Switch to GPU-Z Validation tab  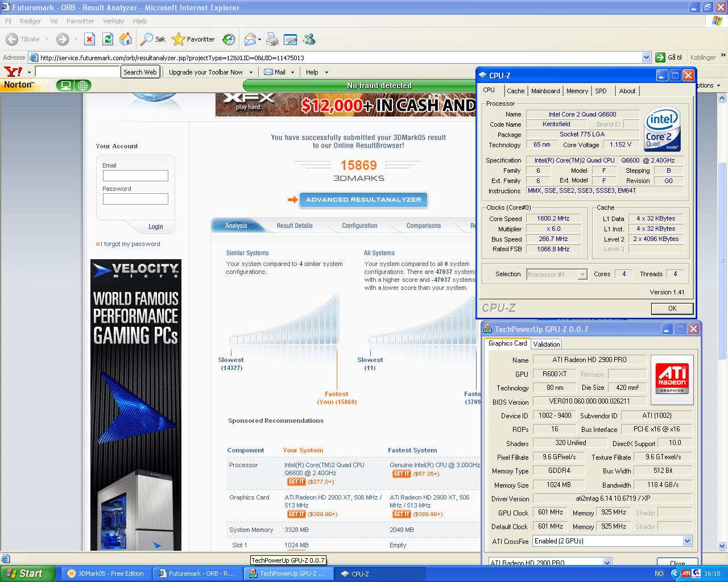547,344
